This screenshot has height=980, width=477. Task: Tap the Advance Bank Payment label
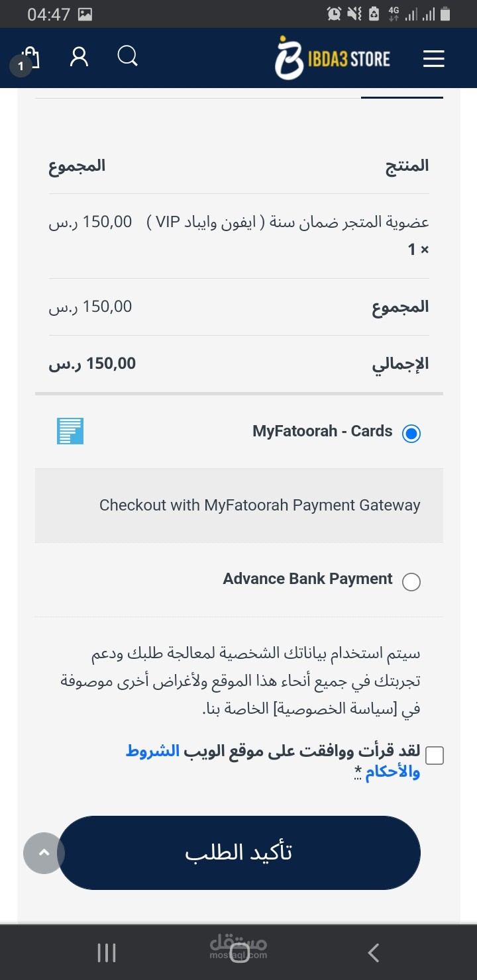pyautogui.click(x=307, y=579)
